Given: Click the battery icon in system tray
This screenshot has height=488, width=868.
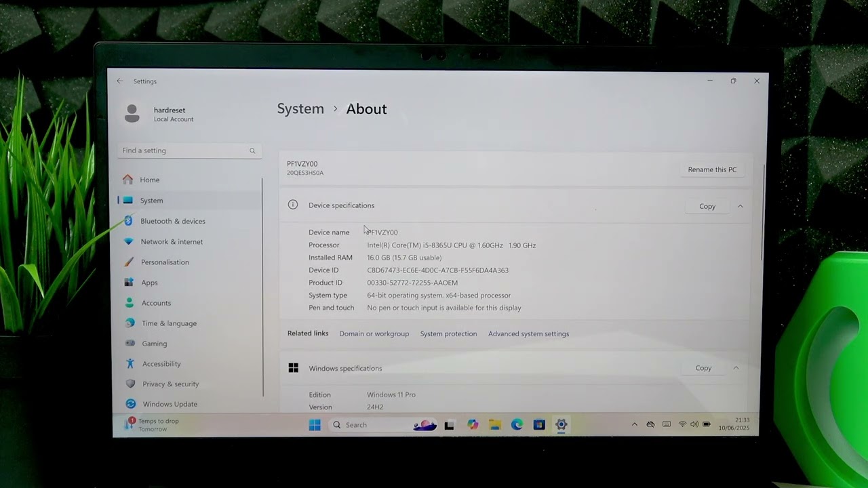Looking at the screenshot, I should point(707,424).
